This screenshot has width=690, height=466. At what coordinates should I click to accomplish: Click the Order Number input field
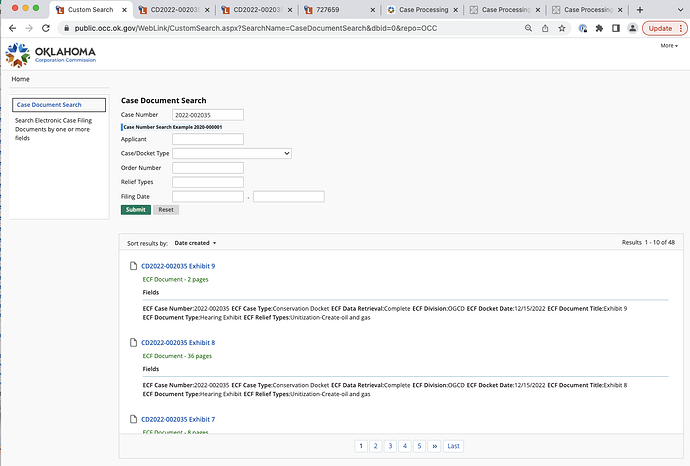tap(208, 168)
